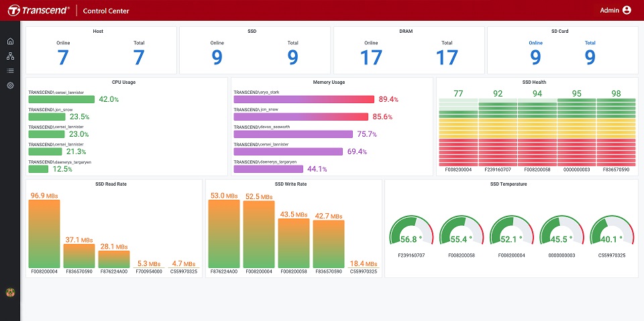The width and height of the screenshot is (644, 321).
Task: Open the list view sidebar icon
Action: (x=10, y=70)
